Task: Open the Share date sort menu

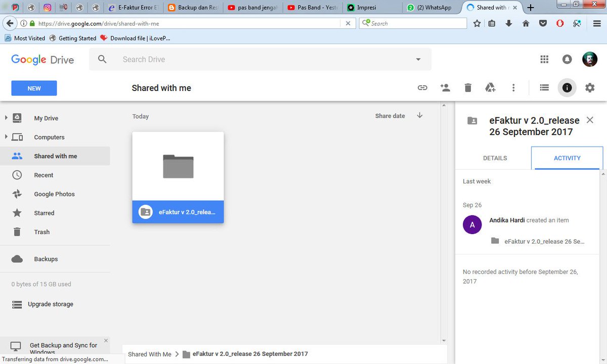Action: [x=390, y=116]
